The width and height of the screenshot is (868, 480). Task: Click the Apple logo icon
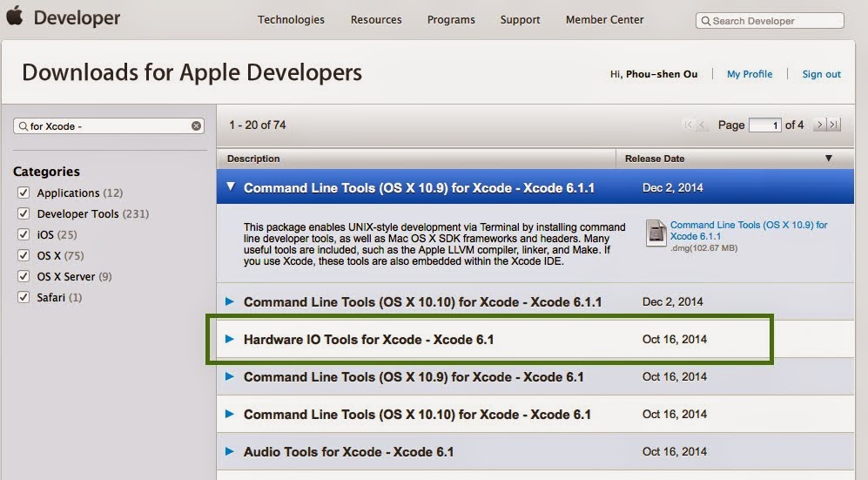(15, 16)
